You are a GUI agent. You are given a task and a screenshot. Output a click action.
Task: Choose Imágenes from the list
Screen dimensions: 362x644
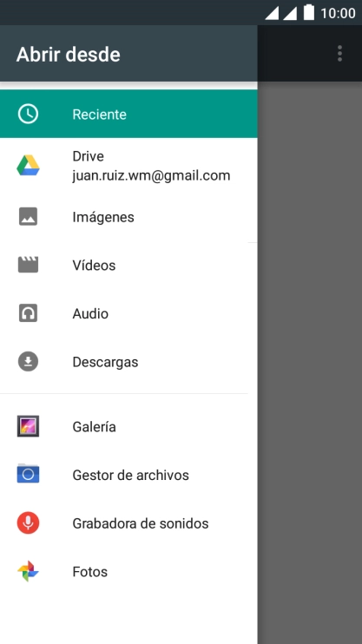(128, 216)
